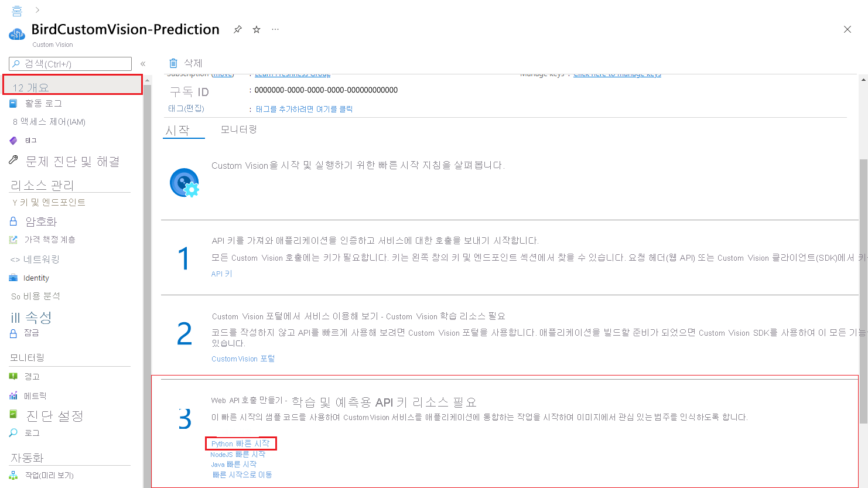
Task: Open the NodeJS 빠른 시작 link
Action: click(x=238, y=455)
